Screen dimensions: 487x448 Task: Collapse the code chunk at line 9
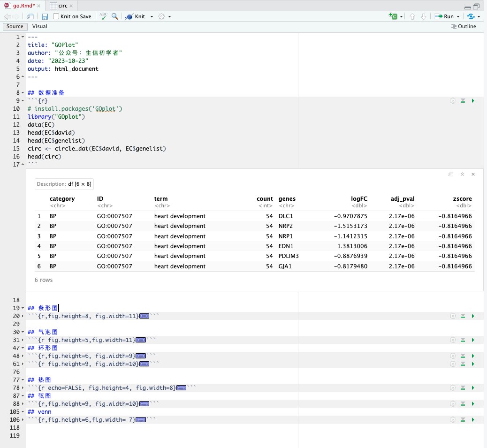pos(23,101)
